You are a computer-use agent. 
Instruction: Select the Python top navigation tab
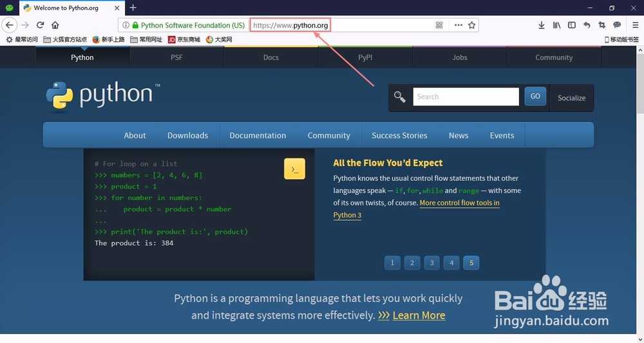[82, 57]
